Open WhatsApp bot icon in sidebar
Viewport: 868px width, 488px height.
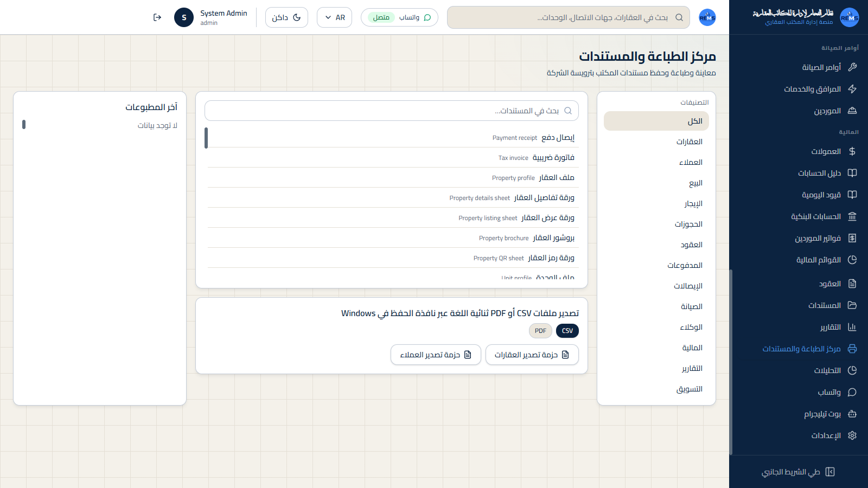click(852, 392)
